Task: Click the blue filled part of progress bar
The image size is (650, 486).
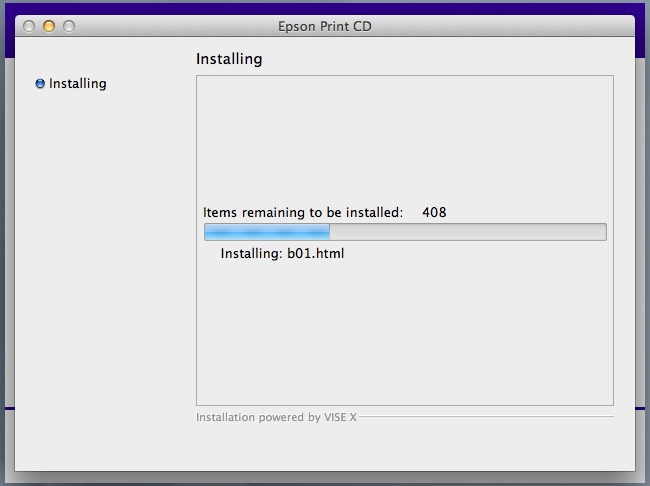Action: [x=267, y=232]
